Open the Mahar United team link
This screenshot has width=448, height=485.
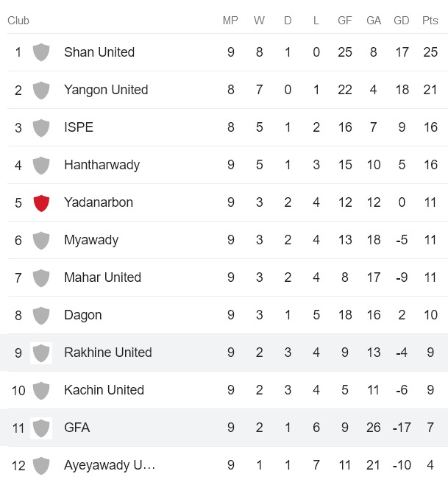[x=102, y=277]
